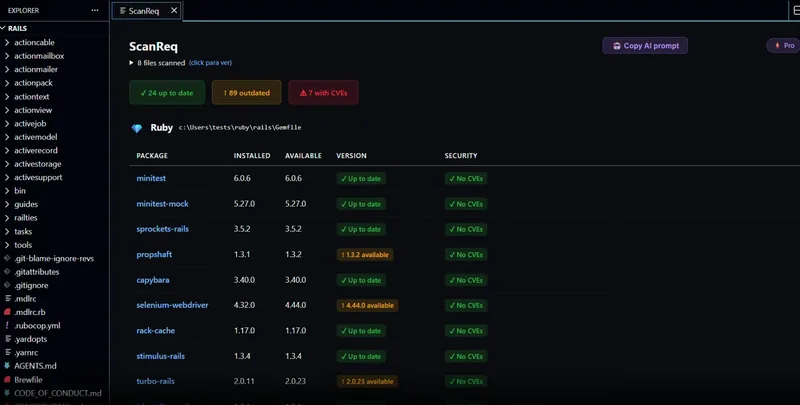Open the rack-cache package link
The width and height of the screenshot is (800, 405).
click(156, 331)
